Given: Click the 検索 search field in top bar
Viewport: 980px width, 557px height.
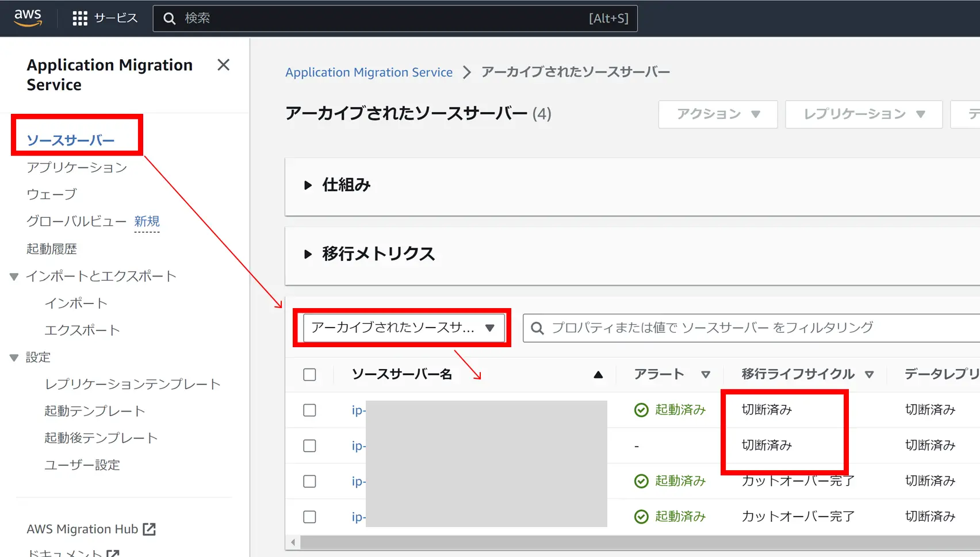Looking at the screenshot, I should pos(395,18).
